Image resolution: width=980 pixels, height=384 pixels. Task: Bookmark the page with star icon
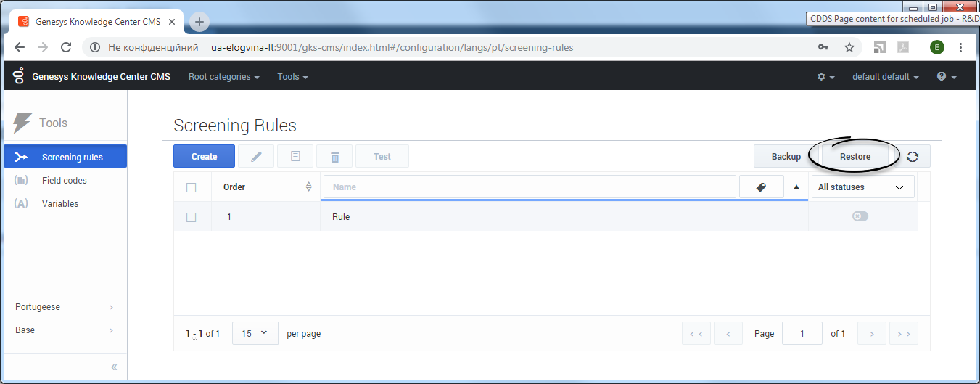(849, 47)
